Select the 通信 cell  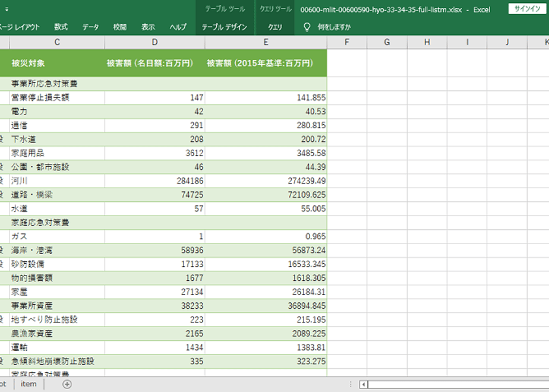point(57,126)
